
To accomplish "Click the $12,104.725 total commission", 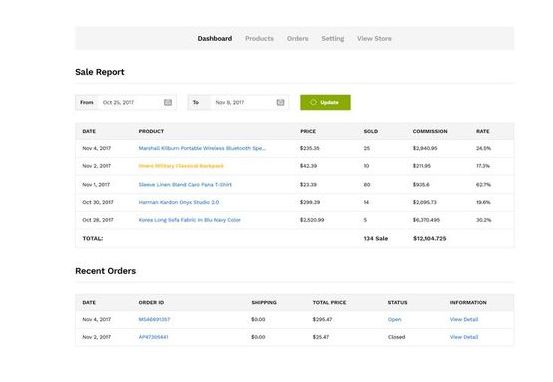I will pos(430,238).
